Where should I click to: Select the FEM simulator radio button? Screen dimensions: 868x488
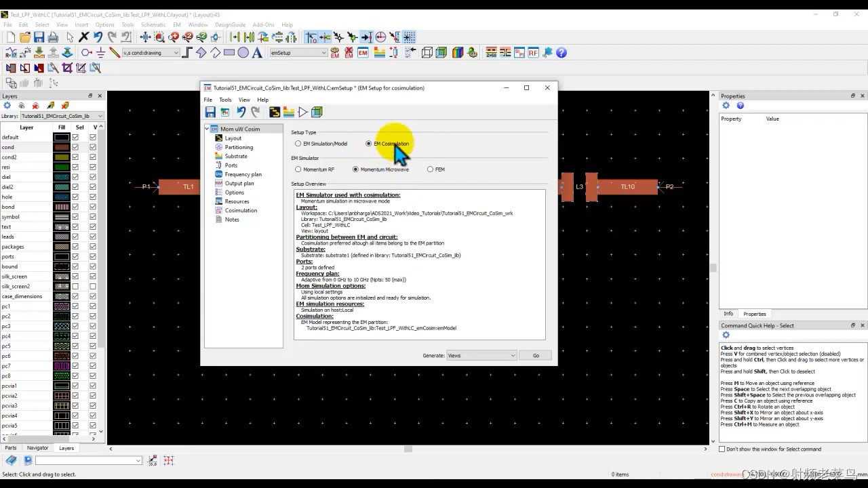[430, 169]
